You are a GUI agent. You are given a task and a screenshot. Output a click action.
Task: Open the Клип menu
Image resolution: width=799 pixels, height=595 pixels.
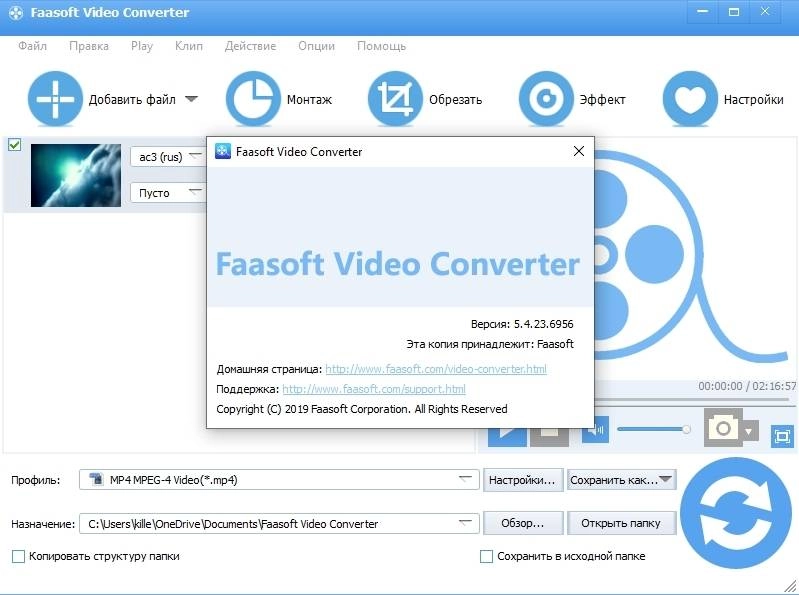[x=189, y=46]
